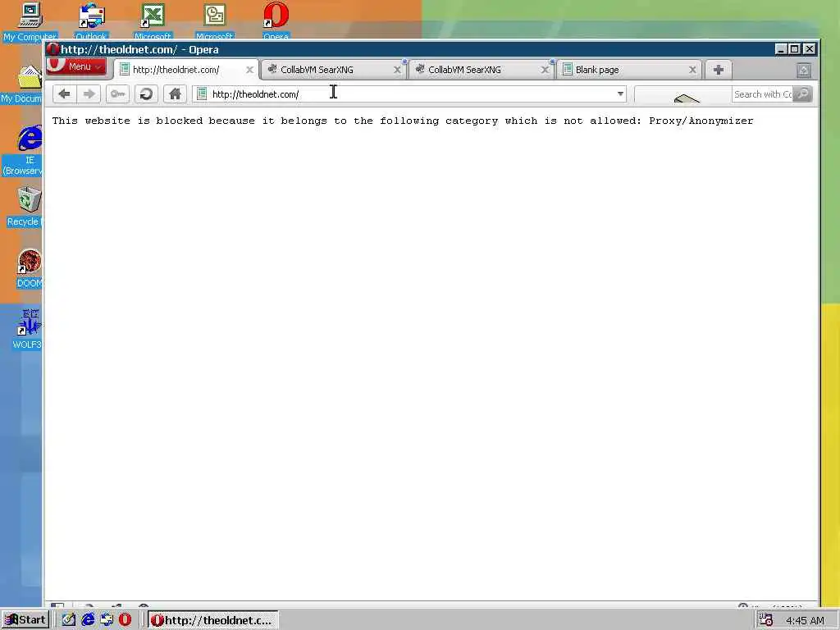This screenshot has width=840, height=630.
Task: Select the WOLF3D desktop shortcut
Action: pyautogui.click(x=28, y=329)
